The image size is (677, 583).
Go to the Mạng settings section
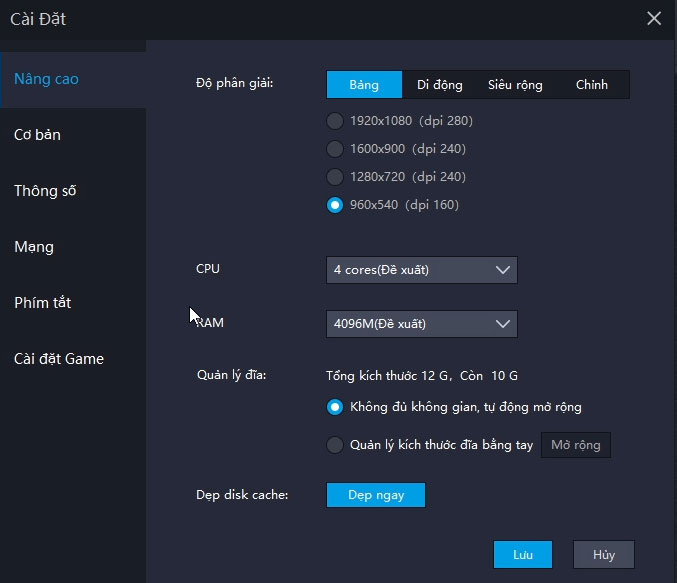(x=34, y=247)
